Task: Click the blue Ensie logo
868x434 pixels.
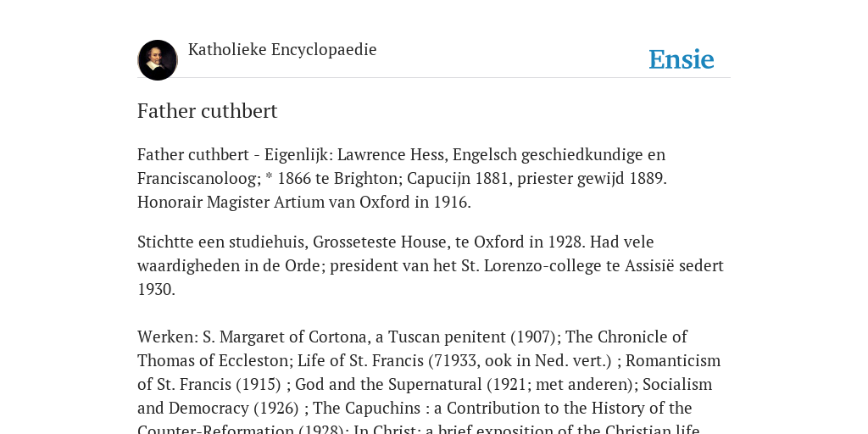Action: 682,59
